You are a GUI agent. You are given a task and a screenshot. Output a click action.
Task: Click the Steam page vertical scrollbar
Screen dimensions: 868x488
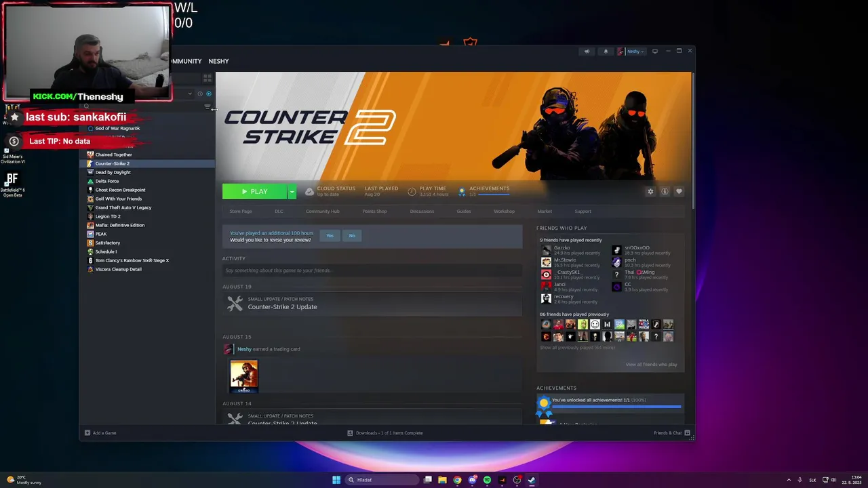[693, 140]
